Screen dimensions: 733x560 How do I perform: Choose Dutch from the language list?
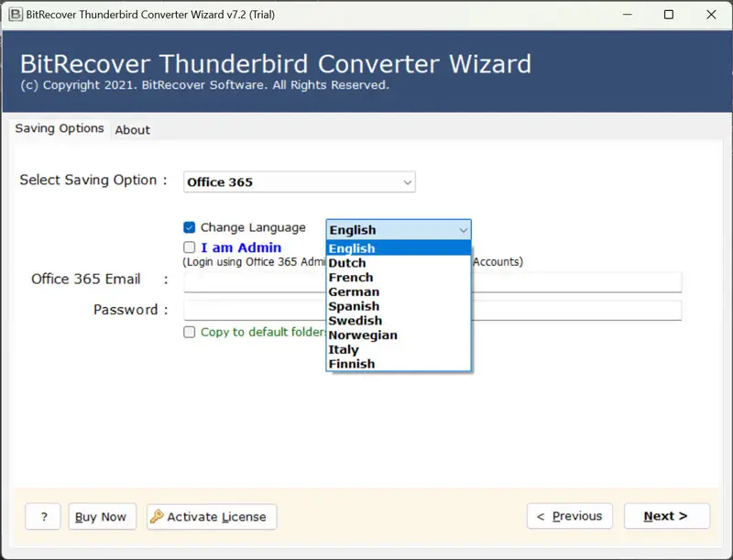pyautogui.click(x=347, y=263)
